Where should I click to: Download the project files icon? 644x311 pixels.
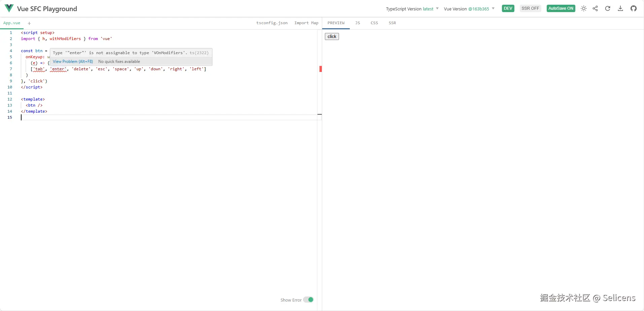620,8
